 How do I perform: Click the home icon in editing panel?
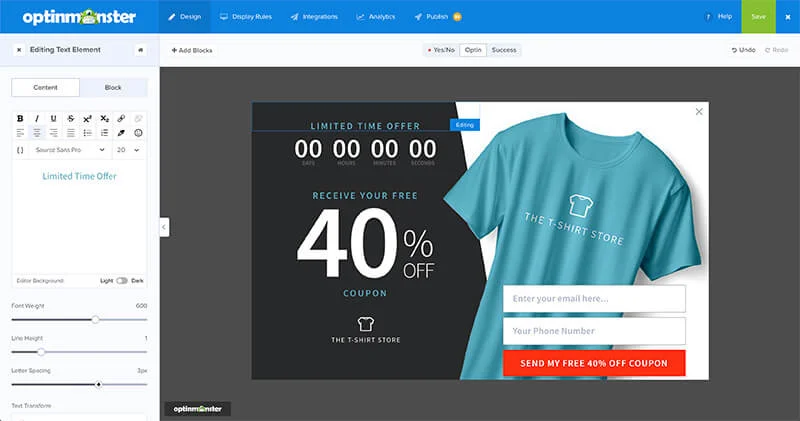point(140,49)
